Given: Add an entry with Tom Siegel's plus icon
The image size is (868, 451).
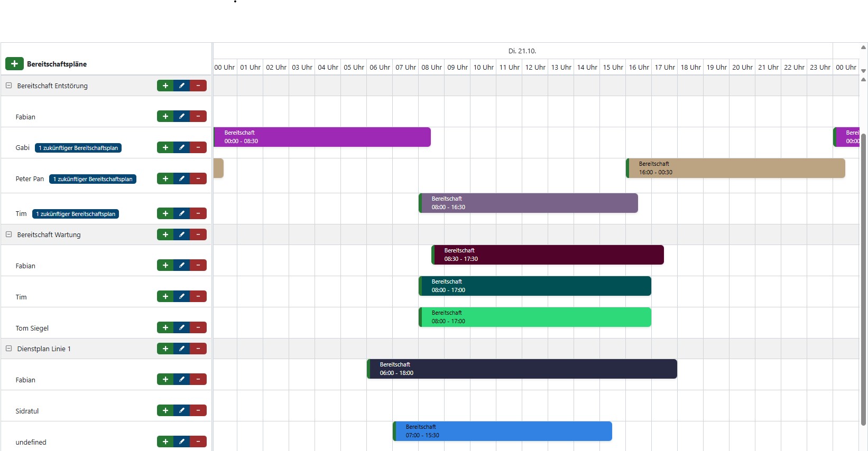Looking at the screenshot, I should [x=165, y=327].
